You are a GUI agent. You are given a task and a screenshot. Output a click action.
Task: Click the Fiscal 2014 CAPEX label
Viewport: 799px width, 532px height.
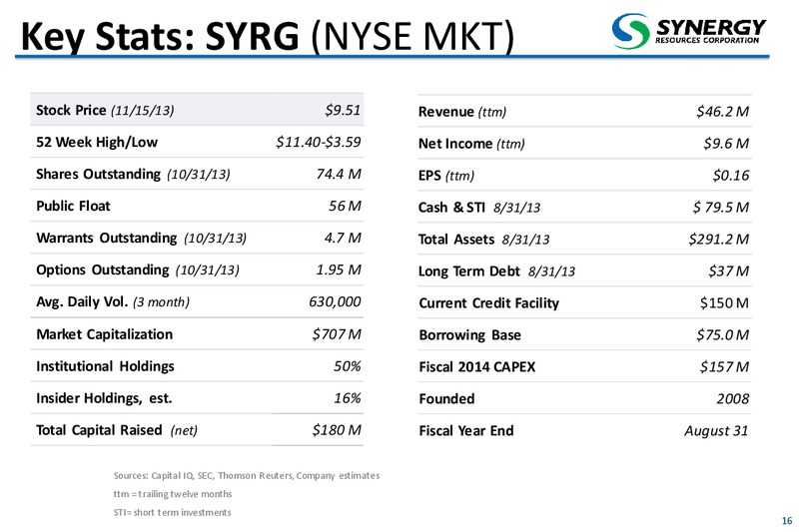[477, 367]
